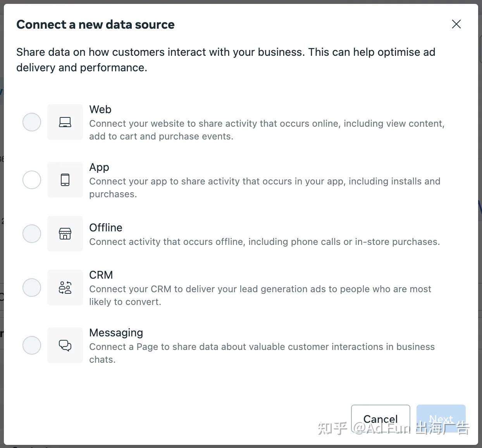Pick the Messaging radio button
The height and width of the screenshot is (448, 482).
click(32, 345)
